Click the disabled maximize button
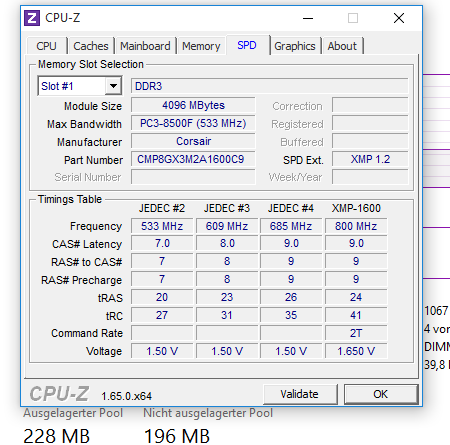 tap(353, 18)
